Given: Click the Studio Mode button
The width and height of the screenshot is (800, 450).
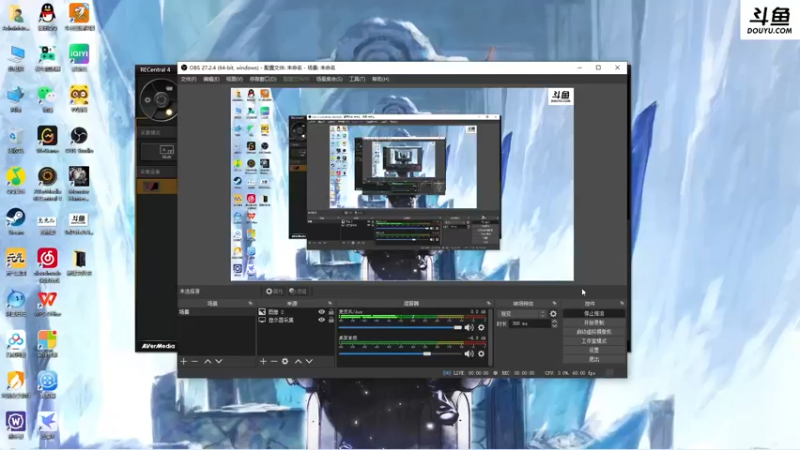Looking at the screenshot, I should tap(594, 341).
